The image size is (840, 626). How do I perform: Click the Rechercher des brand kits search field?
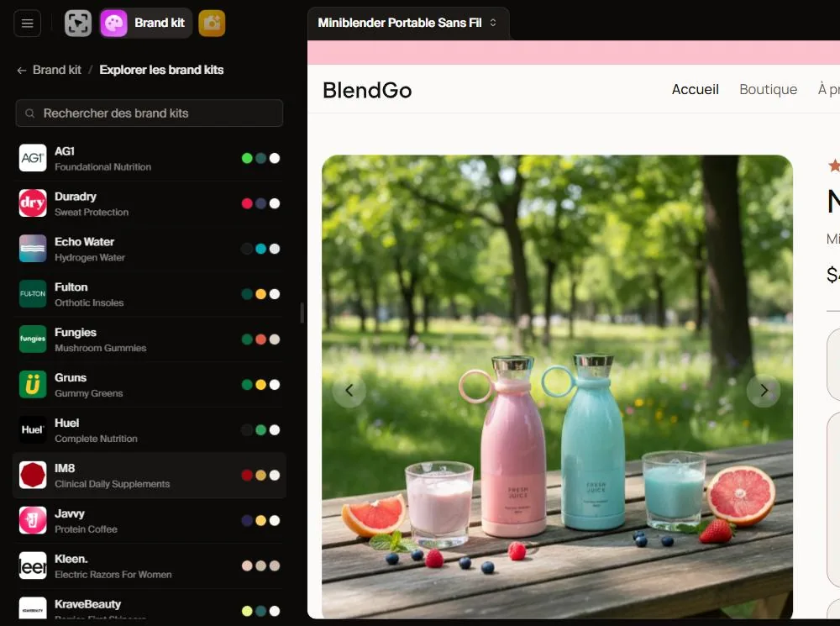(x=150, y=113)
